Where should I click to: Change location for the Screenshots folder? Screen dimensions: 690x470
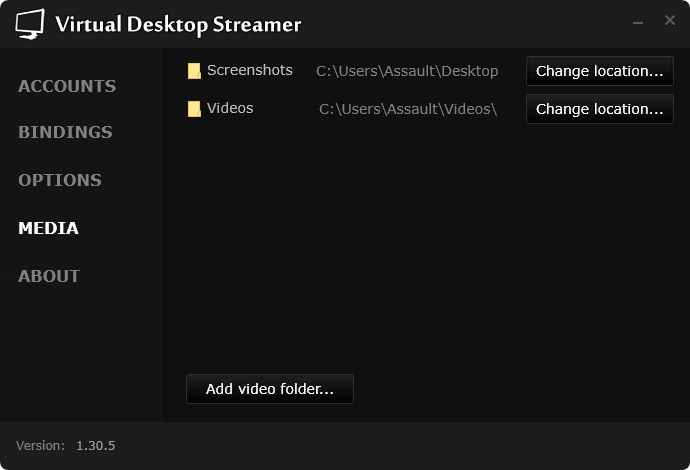[x=600, y=71]
